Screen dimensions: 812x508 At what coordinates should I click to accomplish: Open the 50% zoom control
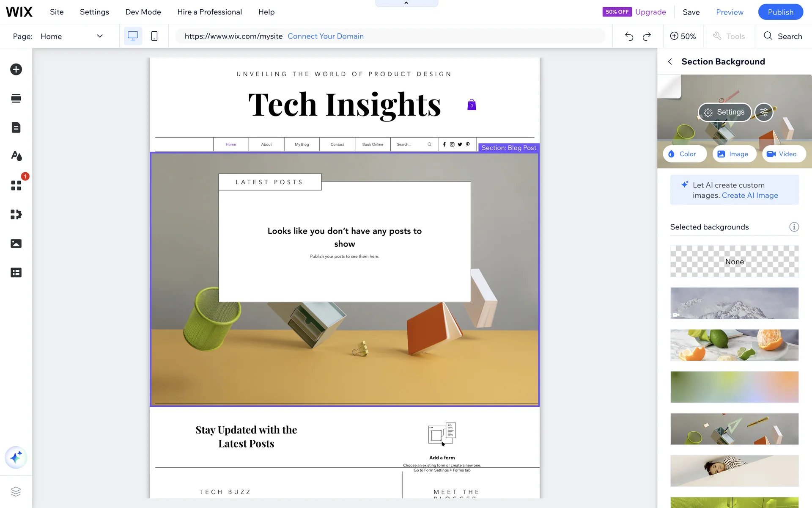[683, 36]
